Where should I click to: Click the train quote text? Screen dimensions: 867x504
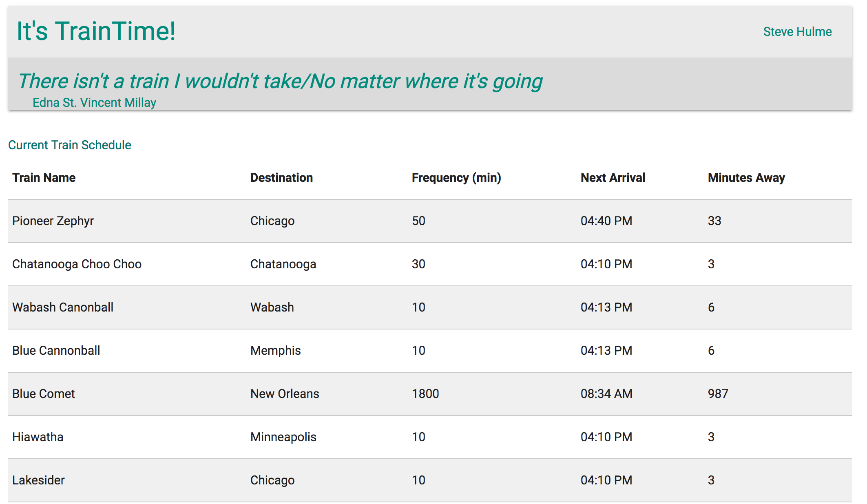point(280,81)
